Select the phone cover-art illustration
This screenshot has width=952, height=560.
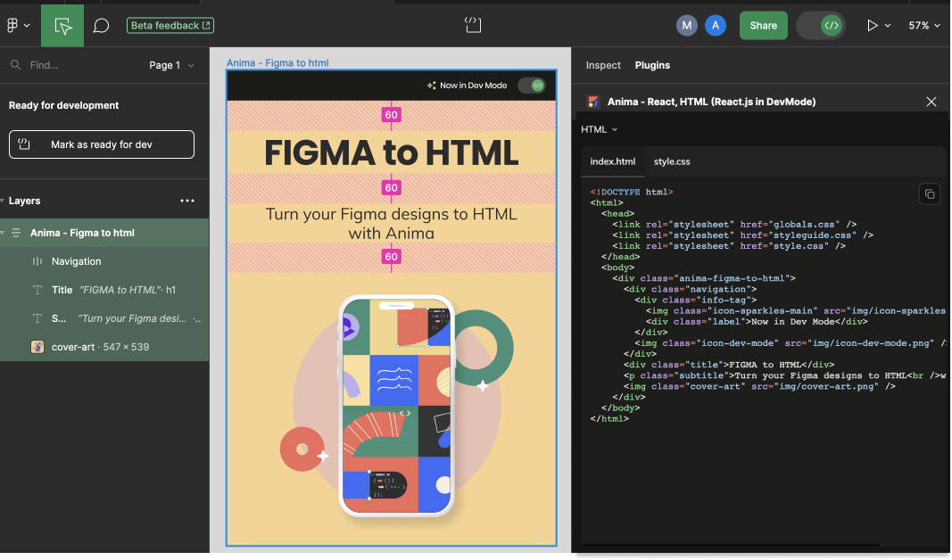pos(396,406)
